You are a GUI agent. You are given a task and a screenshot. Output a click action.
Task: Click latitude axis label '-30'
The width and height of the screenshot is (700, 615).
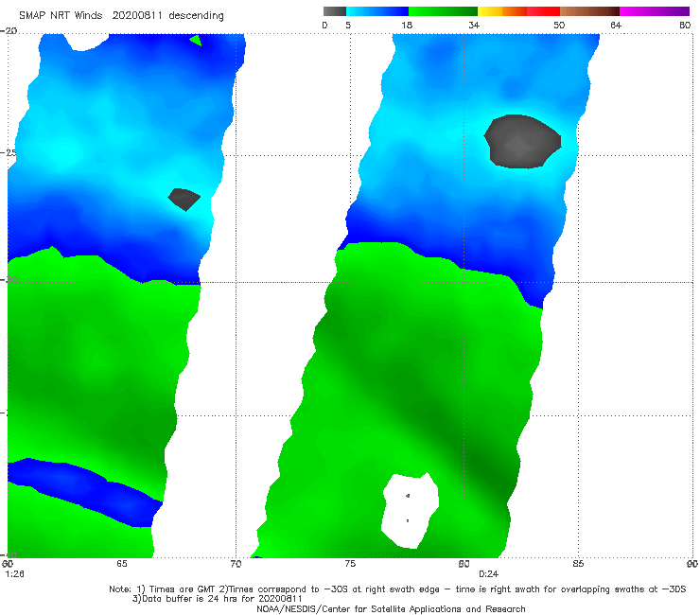point(9,279)
